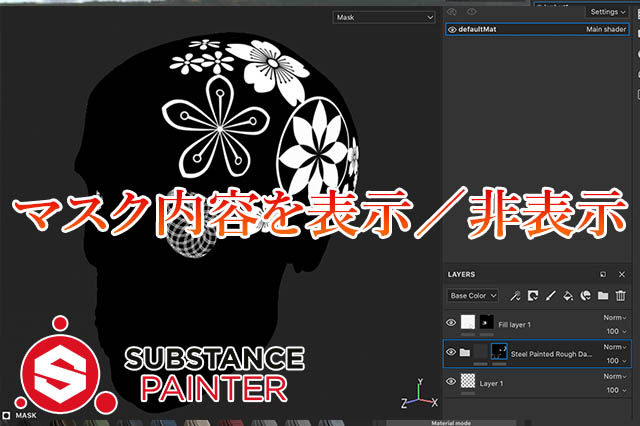Select the mask thumbnail of Steel Painted folder
Screen dimensions: 640x426
click(x=499, y=352)
